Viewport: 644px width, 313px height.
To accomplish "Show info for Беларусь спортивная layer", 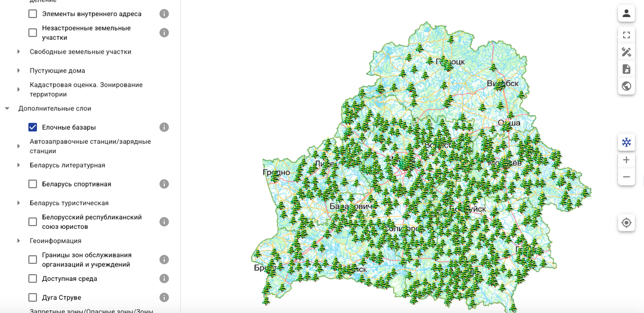I will [164, 184].
